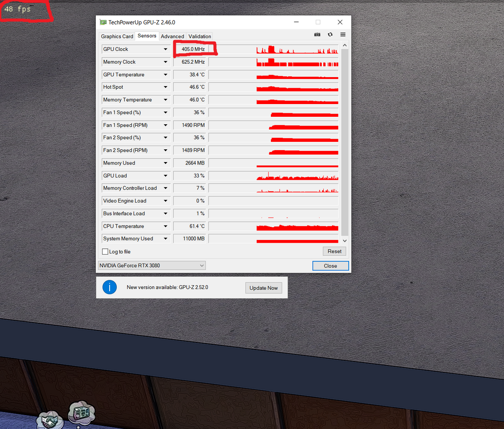Image resolution: width=504 pixels, height=429 pixels.
Task: Click the 48 fps counter in game
Action: tap(17, 9)
